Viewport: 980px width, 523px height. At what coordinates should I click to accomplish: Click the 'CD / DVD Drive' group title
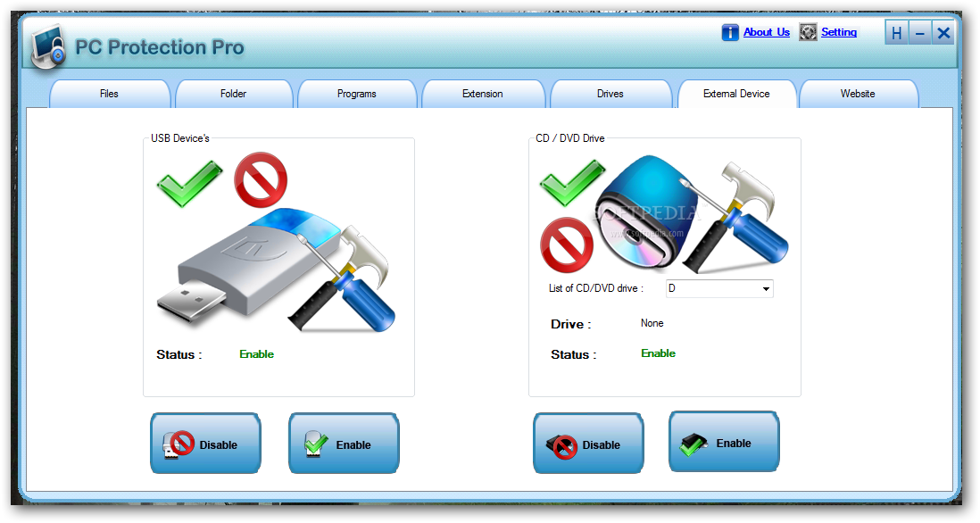[x=570, y=138]
